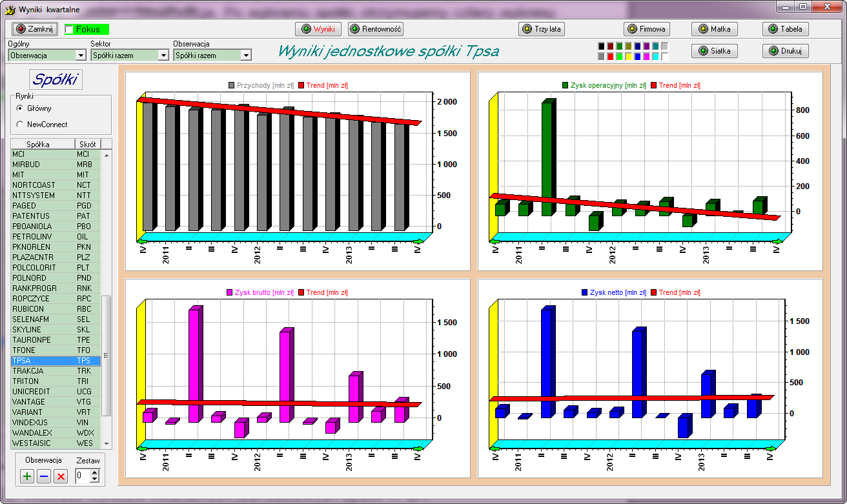Pick the black color swatch
847x504 pixels.
[602, 46]
